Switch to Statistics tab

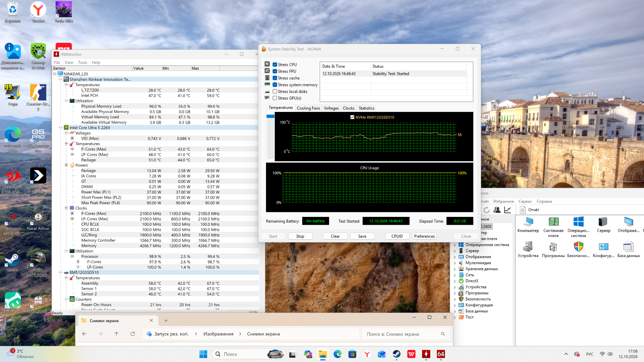click(367, 108)
